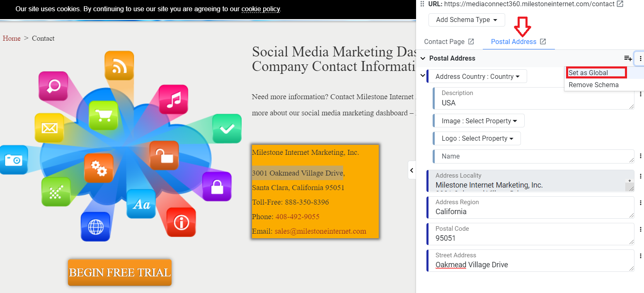Click the Address Region field with California

click(530, 207)
